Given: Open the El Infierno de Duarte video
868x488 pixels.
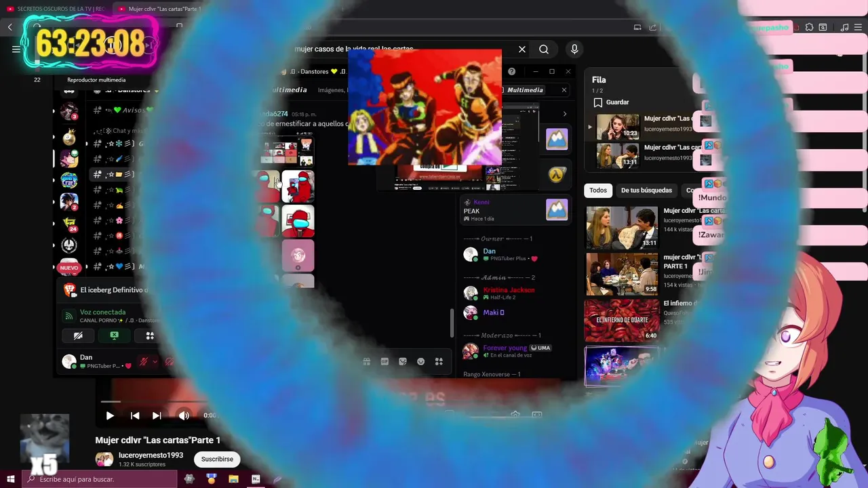Looking at the screenshot, I should (x=622, y=321).
